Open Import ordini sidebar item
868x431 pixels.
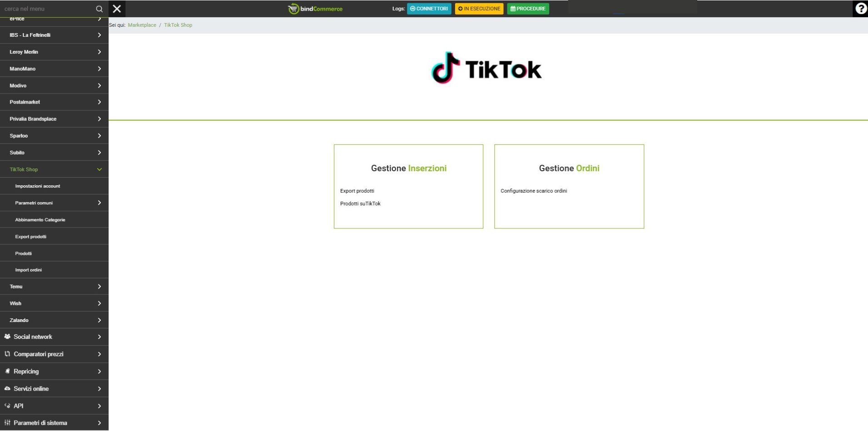(x=28, y=270)
